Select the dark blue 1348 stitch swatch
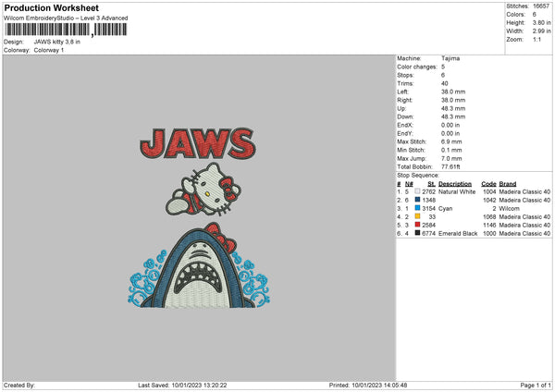Viewport: 555px width, 392px height. coord(418,200)
